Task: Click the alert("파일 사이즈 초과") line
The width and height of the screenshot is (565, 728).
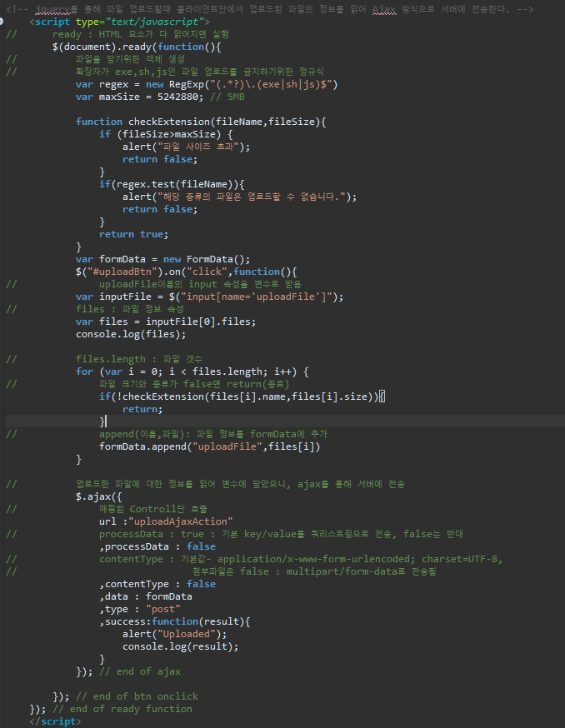Action: [x=187, y=147]
